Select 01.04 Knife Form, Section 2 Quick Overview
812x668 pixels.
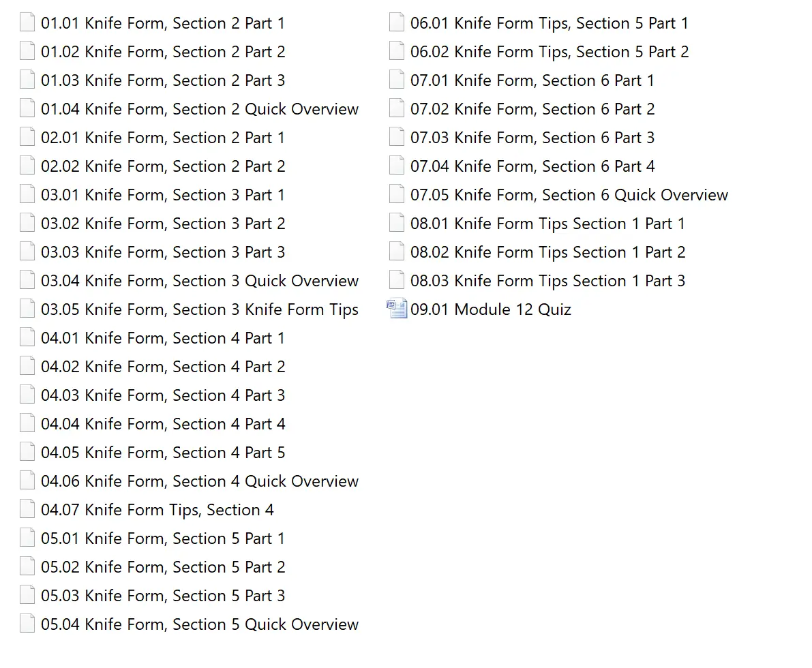click(199, 109)
